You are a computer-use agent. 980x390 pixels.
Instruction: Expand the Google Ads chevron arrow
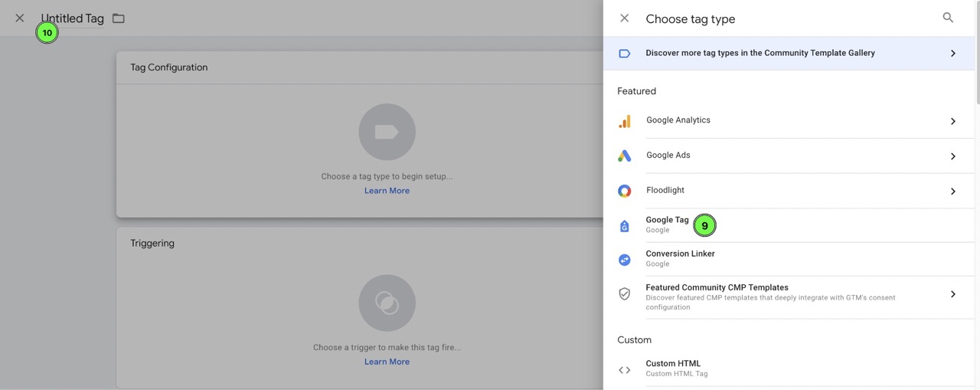point(953,156)
